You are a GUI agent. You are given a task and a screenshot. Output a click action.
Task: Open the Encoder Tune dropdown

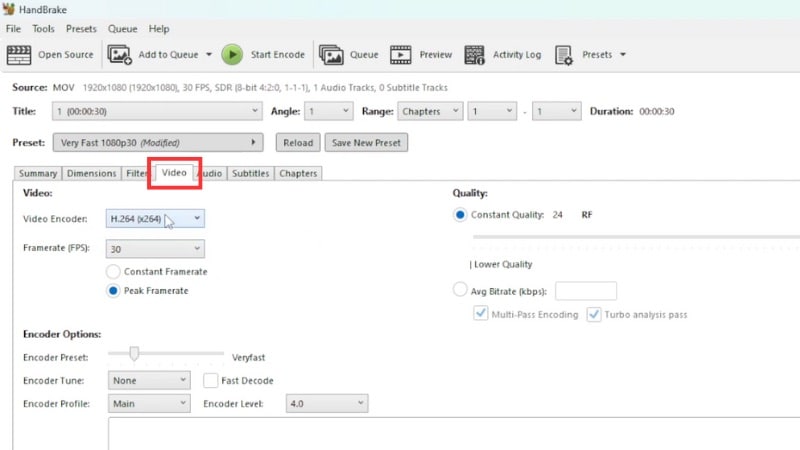pyautogui.click(x=149, y=381)
